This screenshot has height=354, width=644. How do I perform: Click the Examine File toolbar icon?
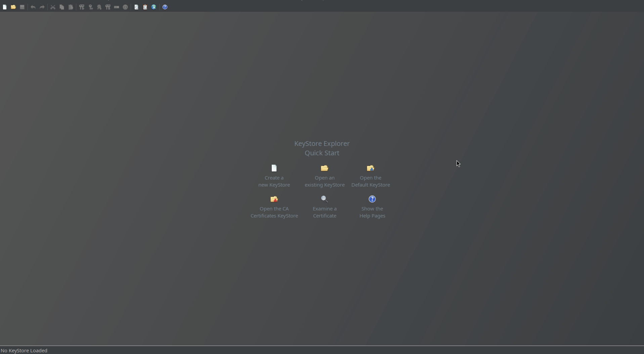(x=136, y=7)
